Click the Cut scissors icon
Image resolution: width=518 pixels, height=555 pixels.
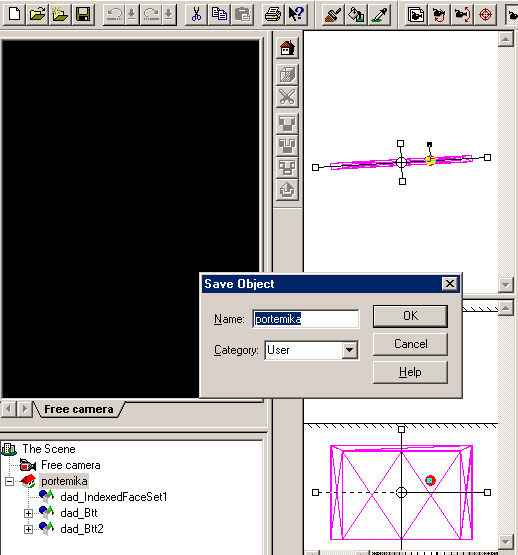(196, 15)
